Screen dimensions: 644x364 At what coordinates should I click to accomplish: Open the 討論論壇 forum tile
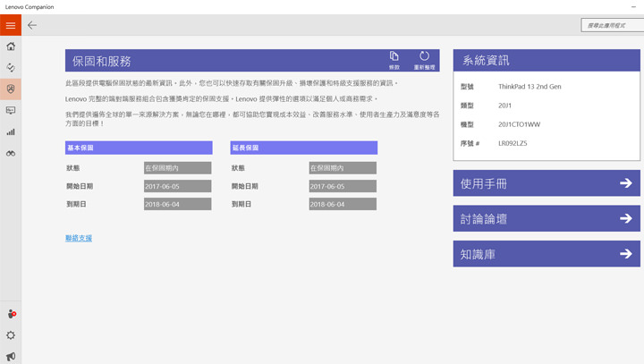coord(546,218)
